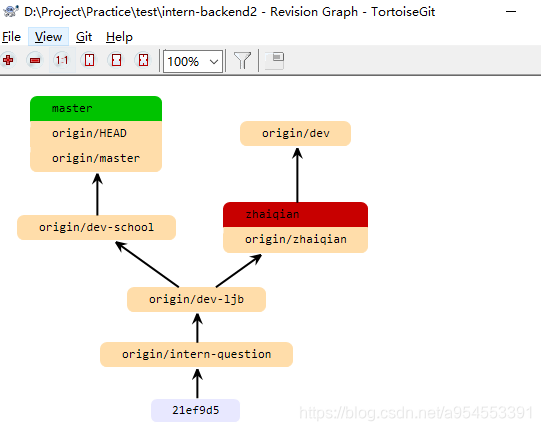Select the green master branch node
Viewport: 541px width, 431px height.
click(96, 109)
